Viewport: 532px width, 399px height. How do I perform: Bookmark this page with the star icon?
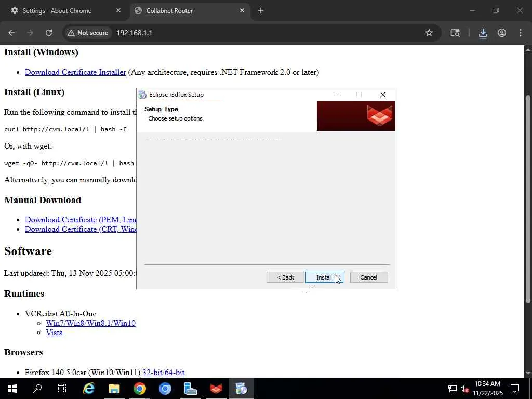click(429, 33)
